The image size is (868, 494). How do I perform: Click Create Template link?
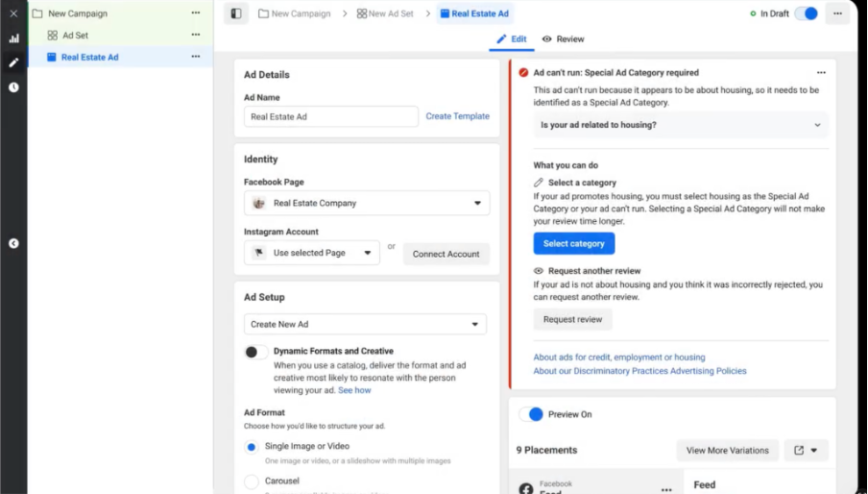(457, 116)
